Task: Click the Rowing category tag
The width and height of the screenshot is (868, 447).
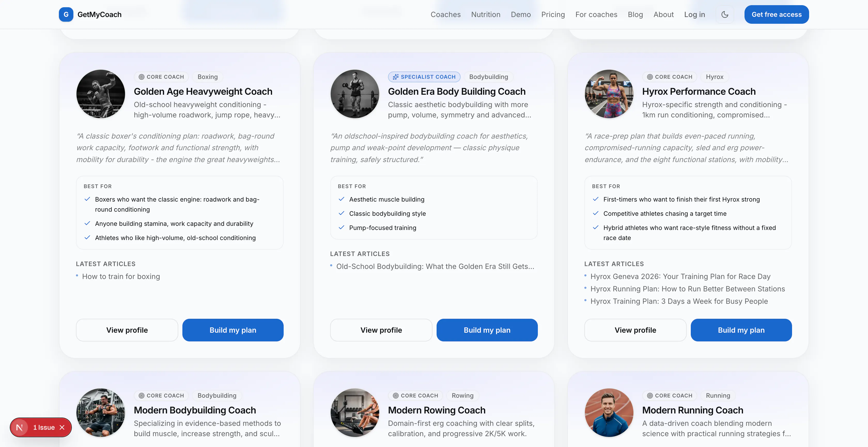Action: coord(462,395)
